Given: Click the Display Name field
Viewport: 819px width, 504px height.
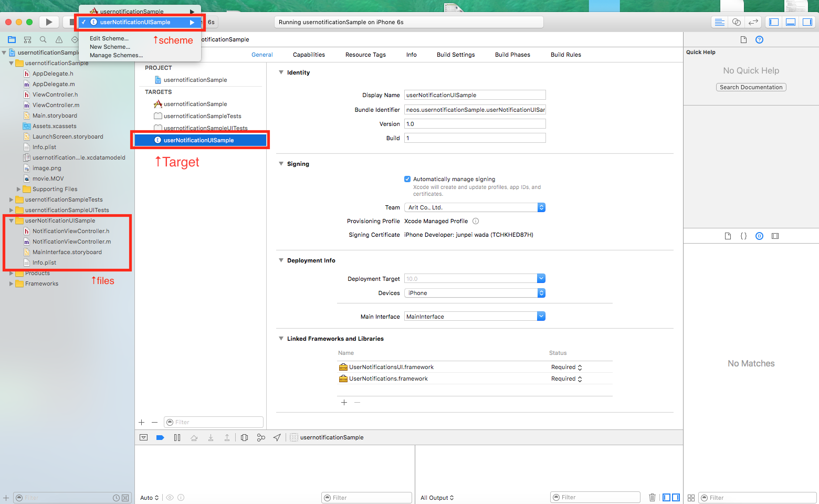Looking at the screenshot, I should click(475, 95).
